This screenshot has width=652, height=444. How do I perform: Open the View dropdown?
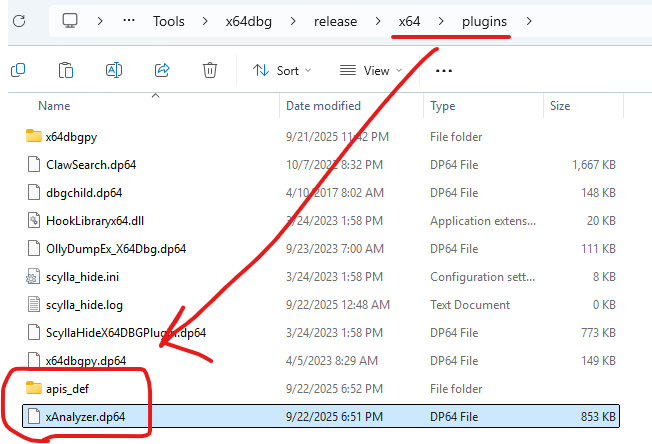tap(371, 71)
